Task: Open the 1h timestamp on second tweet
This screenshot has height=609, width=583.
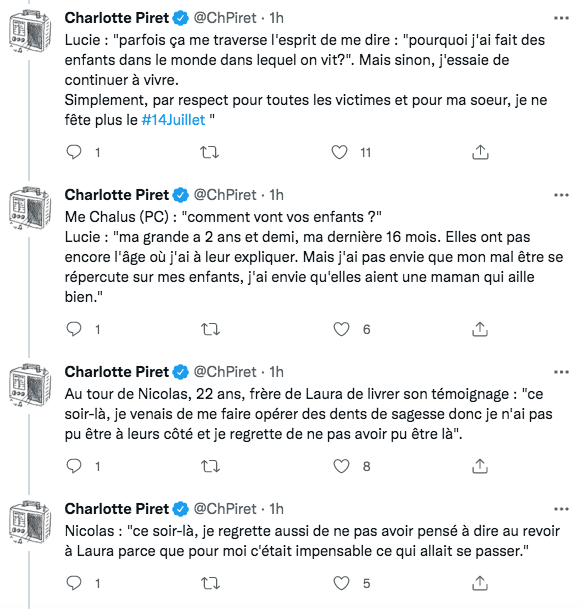Action: (277, 195)
